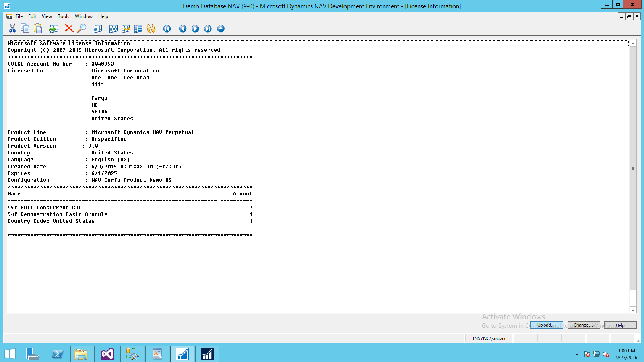Click the blue up-arrow circle icon
This screenshot has width=644, height=362.
click(221, 29)
